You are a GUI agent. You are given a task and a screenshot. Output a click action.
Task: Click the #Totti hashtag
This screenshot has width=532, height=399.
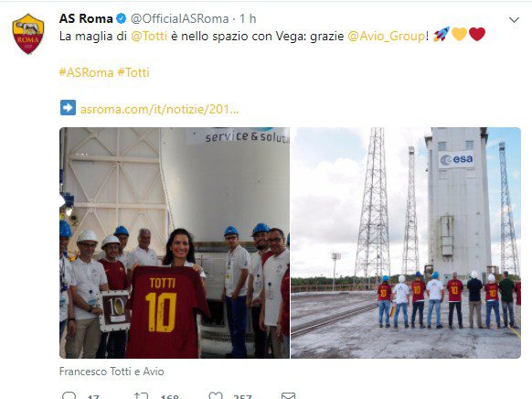point(133,72)
